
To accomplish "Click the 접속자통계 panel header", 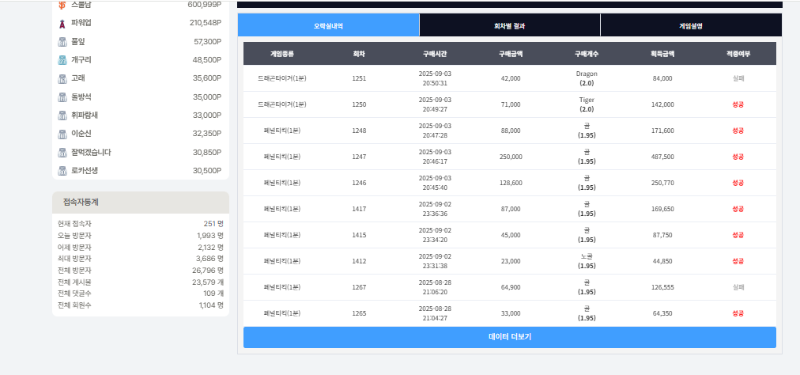I will pyautogui.click(x=140, y=203).
